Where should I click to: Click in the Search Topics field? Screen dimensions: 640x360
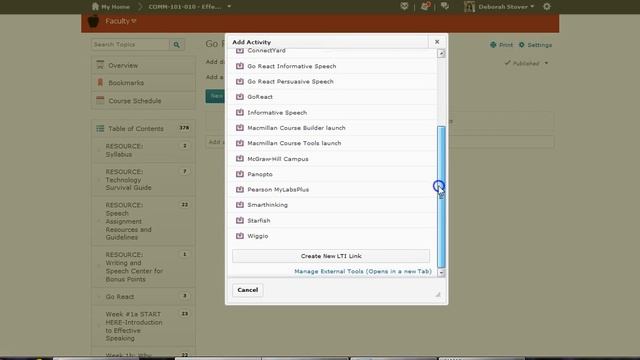point(130,44)
